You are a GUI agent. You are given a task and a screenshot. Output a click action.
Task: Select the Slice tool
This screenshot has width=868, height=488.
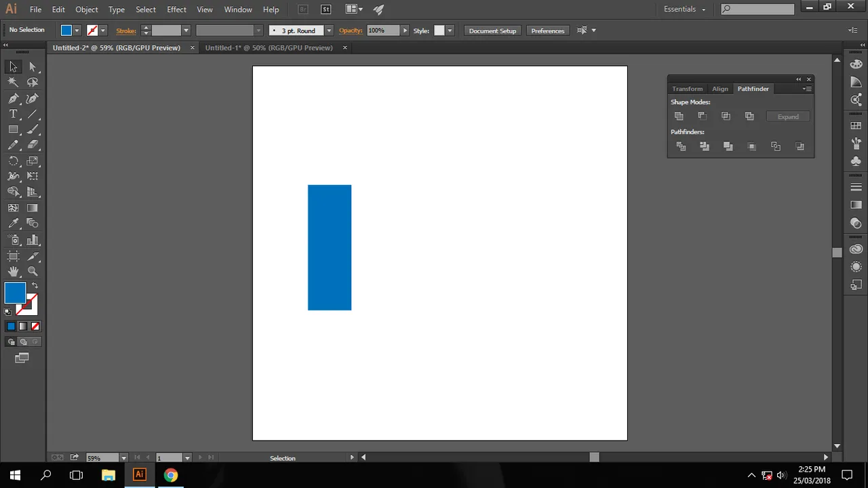point(33,256)
